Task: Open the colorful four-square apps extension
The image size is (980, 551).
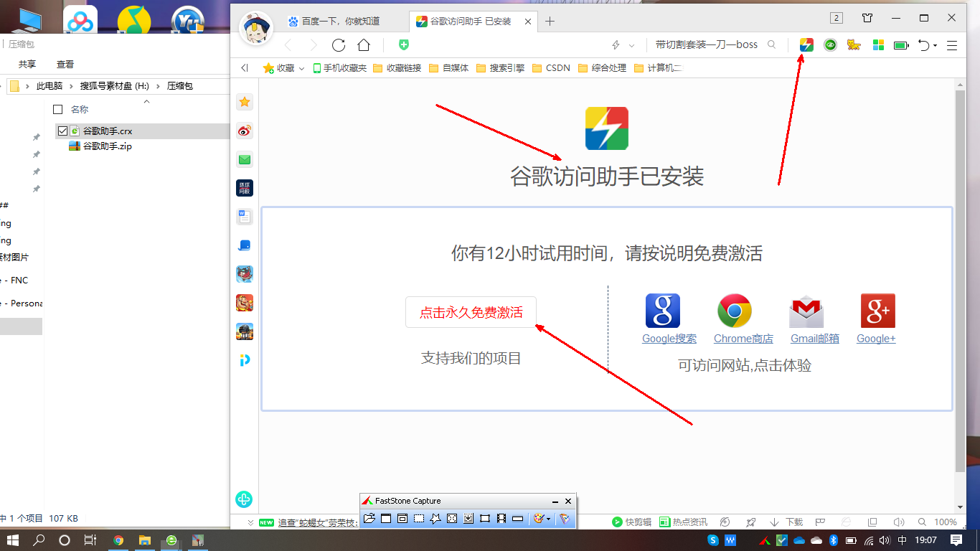Action: pos(878,45)
